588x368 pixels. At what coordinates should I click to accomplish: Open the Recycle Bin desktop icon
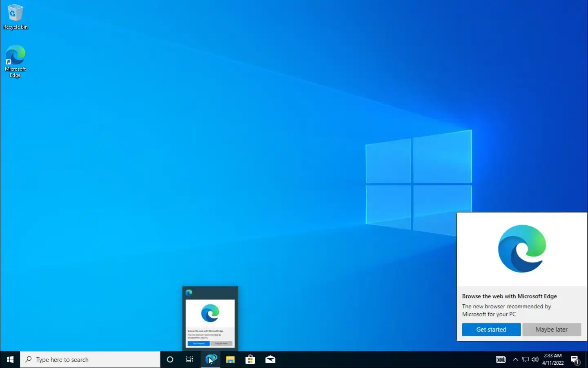click(16, 17)
